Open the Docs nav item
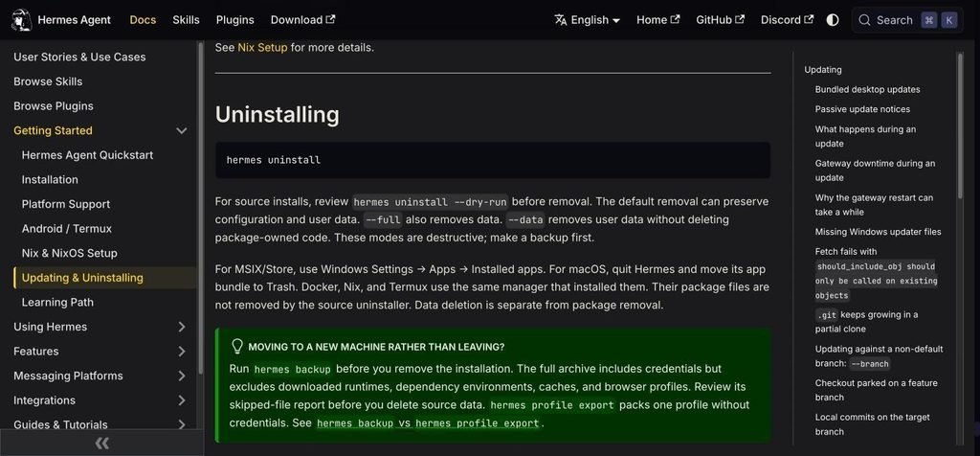Screen dimensions: 980x456 pyautogui.click(x=143, y=20)
